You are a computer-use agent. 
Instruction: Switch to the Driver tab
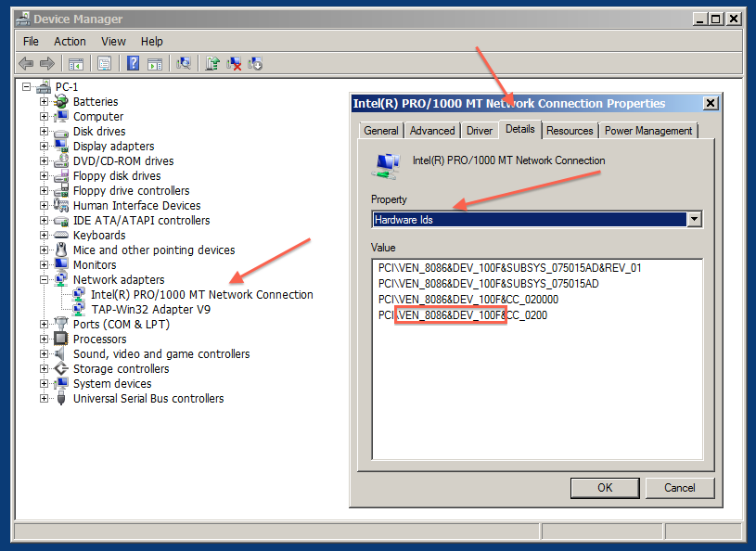tap(480, 131)
